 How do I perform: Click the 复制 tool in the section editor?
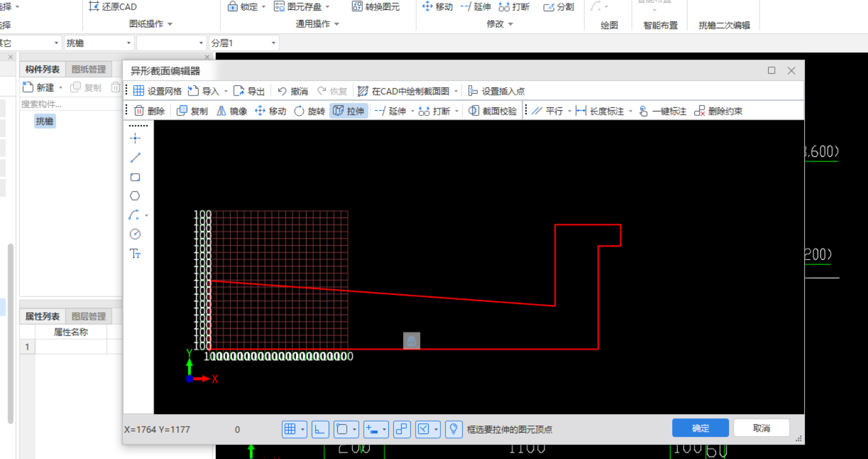click(x=192, y=111)
